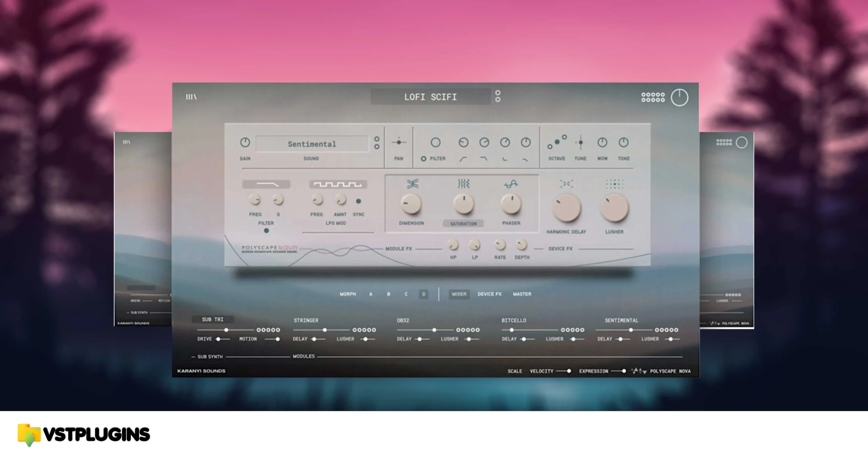Adjust the filter Q knob
The height and width of the screenshot is (460, 868).
click(278, 200)
